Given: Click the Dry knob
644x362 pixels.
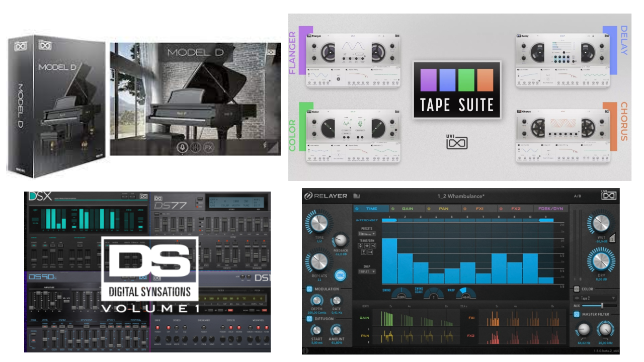Looking at the screenshot, I should click(x=601, y=261).
